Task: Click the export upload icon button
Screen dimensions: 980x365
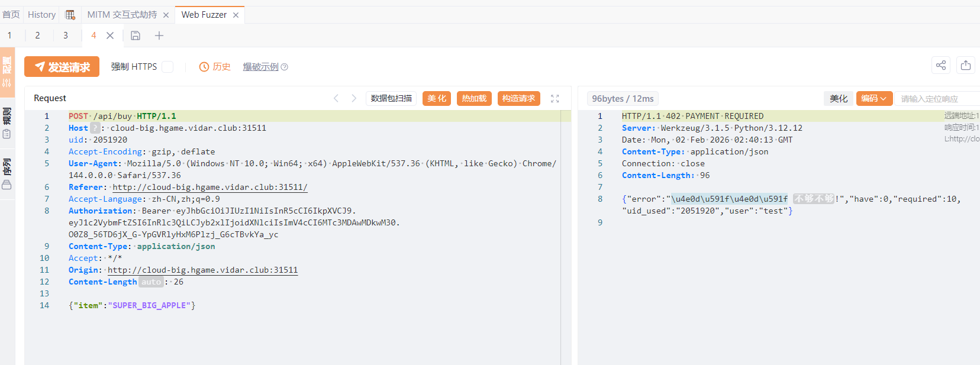Action: [x=966, y=66]
